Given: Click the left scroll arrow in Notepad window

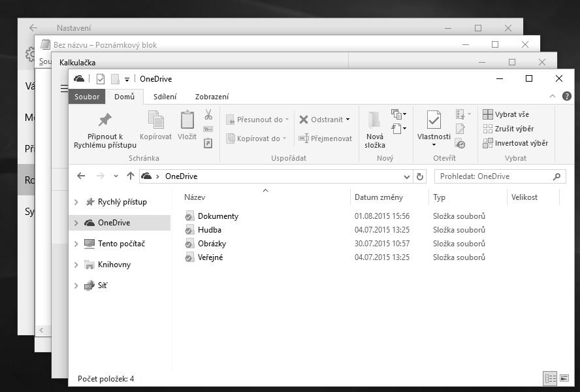Looking at the screenshot, I should (41, 330).
